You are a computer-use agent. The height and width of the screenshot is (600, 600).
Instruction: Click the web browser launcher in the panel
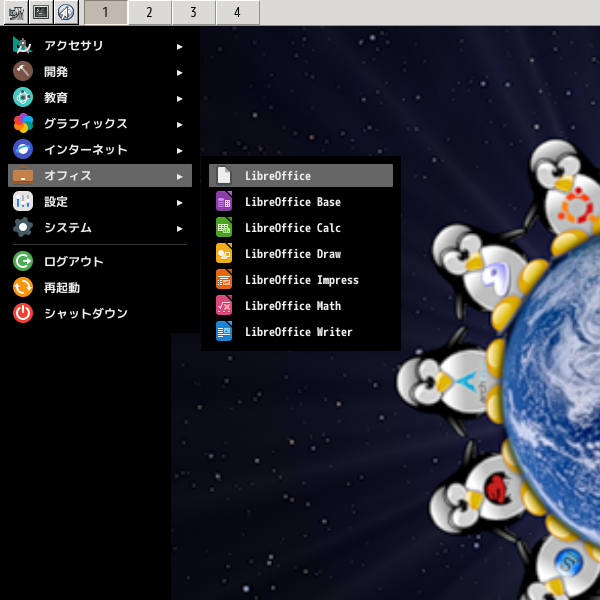[x=65, y=12]
